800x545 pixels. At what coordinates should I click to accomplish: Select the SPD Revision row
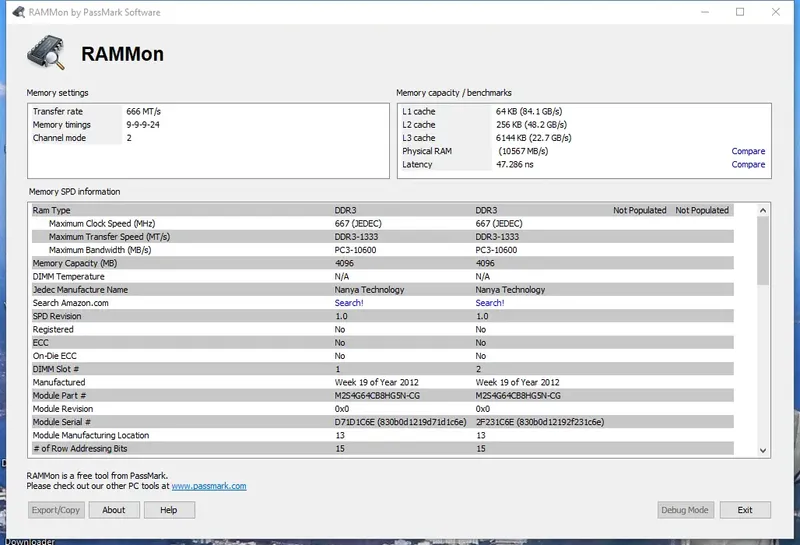pos(383,316)
